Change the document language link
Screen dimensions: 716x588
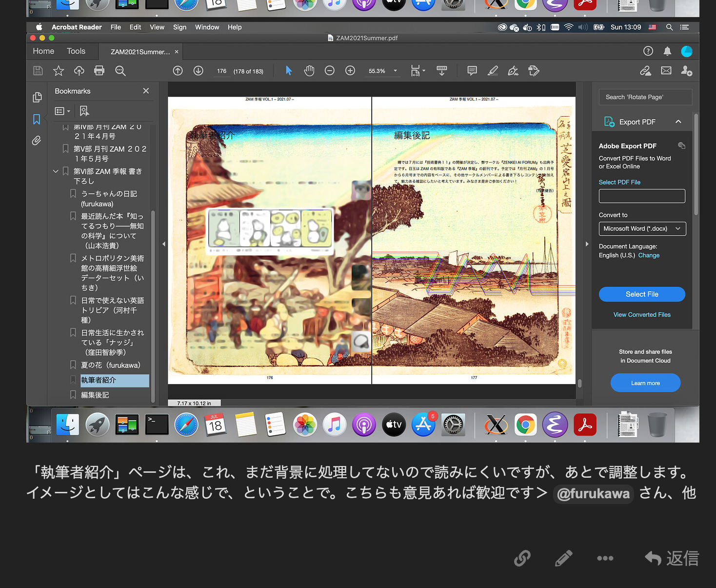(649, 255)
